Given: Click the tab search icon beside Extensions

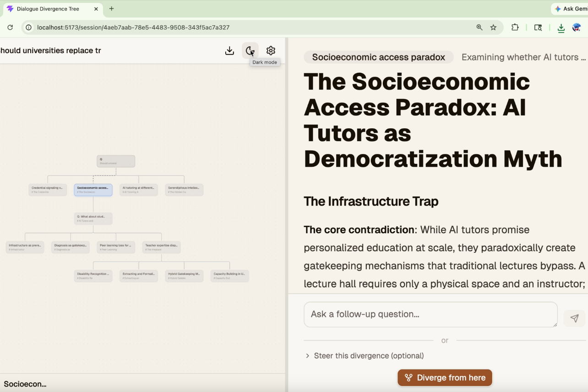Looking at the screenshot, I should 538,27.
